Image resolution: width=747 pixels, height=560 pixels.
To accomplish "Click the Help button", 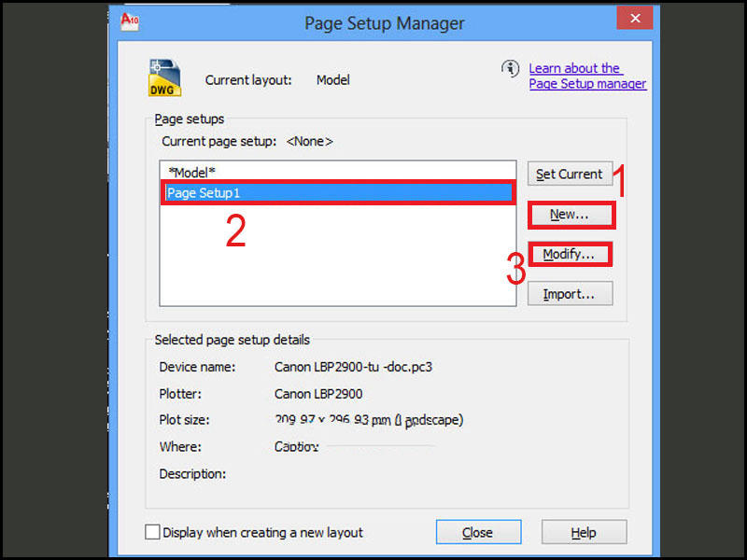I will pyautogui.click(x=585, y=532).
